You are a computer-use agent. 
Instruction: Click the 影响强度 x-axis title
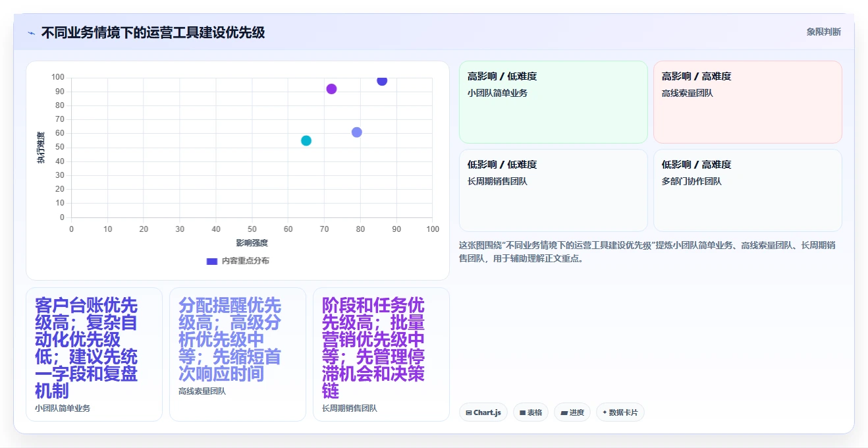click(x=252, y=243)
